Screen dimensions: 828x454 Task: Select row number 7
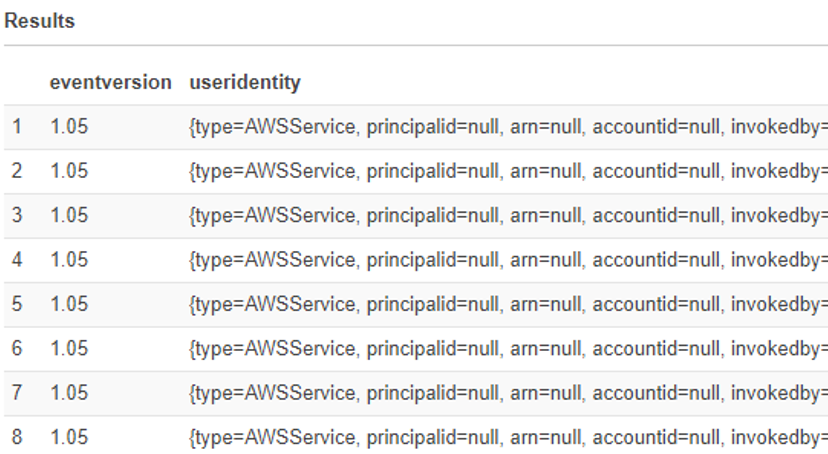(17, 393)
